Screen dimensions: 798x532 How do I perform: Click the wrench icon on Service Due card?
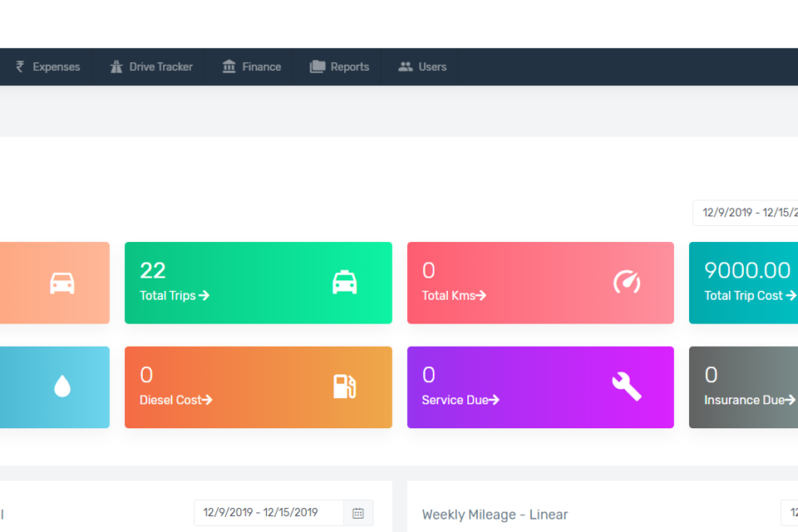click(x=626, y=387)
